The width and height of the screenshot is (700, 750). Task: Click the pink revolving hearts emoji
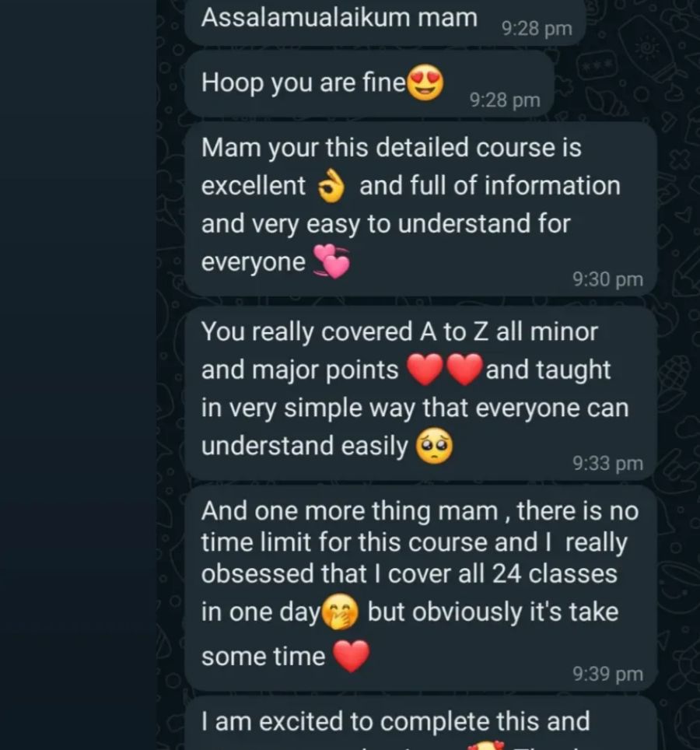point(331,261)
